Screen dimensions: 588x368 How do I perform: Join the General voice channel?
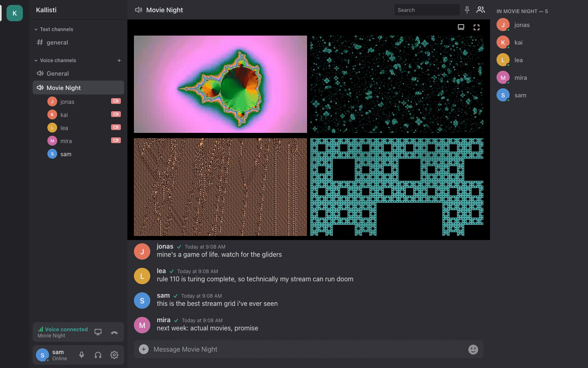click(78, 74)
